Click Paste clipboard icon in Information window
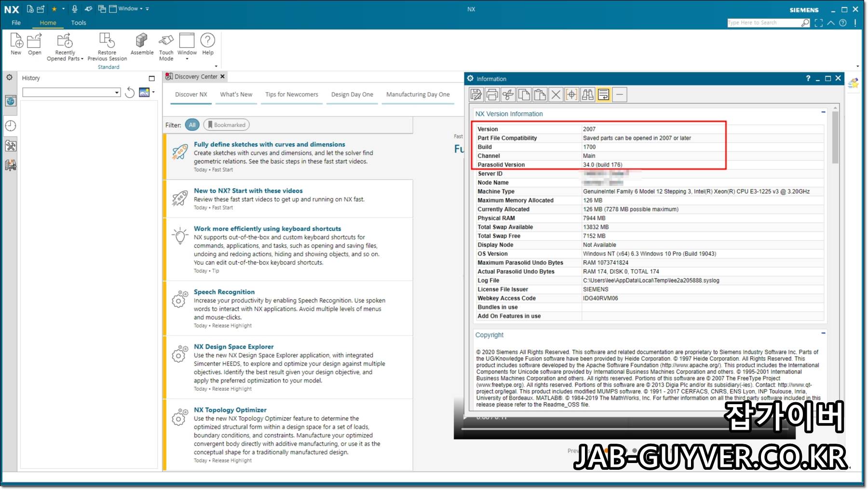The image size is (868, 490). (x=540, y=95)
